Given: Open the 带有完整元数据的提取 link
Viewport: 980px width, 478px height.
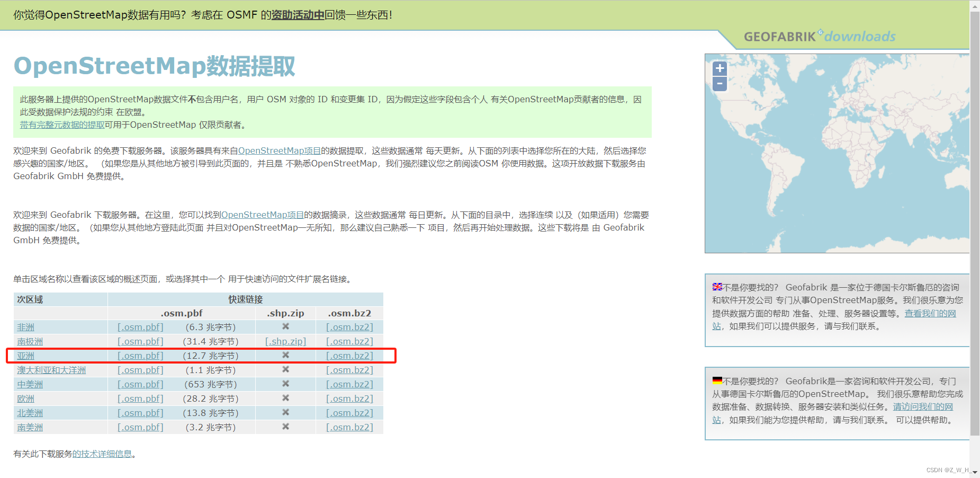Looking at the screenshot, I should click(x=62, y=125).
